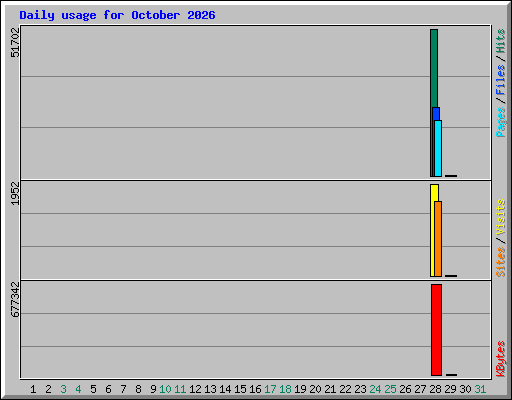Click the Files legend label

[500, 80]
